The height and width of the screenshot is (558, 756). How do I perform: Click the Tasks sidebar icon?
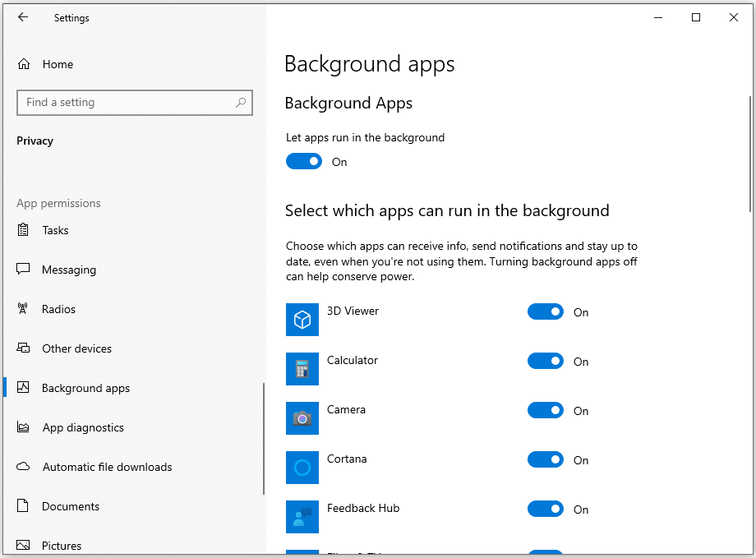(x=24, y=230)
